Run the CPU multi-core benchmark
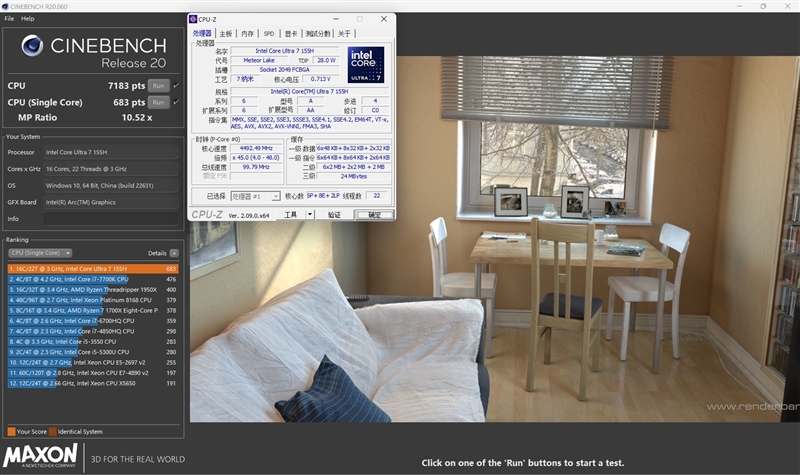The image size is (800, 475). (x=158, y=86)
